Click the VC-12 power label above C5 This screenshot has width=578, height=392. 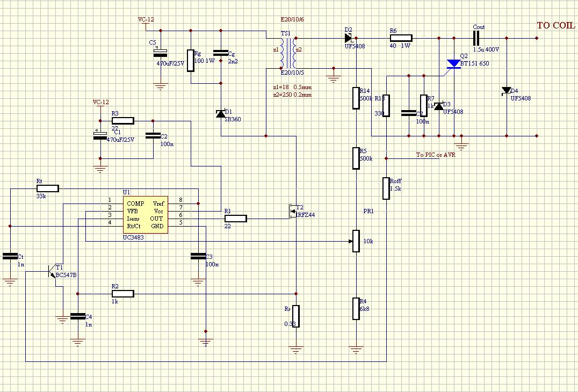146,19
